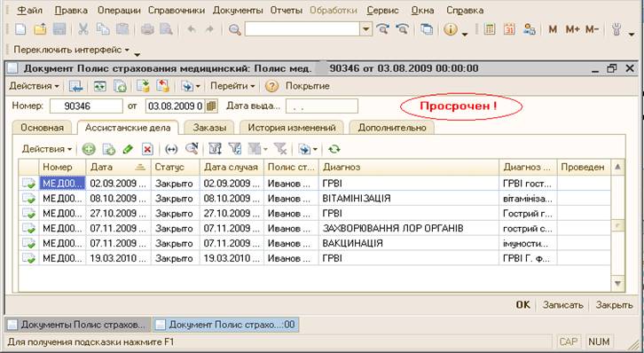Screen dimensions: 644x353
Task: Open the Calculator icon
Action: click(x=489, y=29)
